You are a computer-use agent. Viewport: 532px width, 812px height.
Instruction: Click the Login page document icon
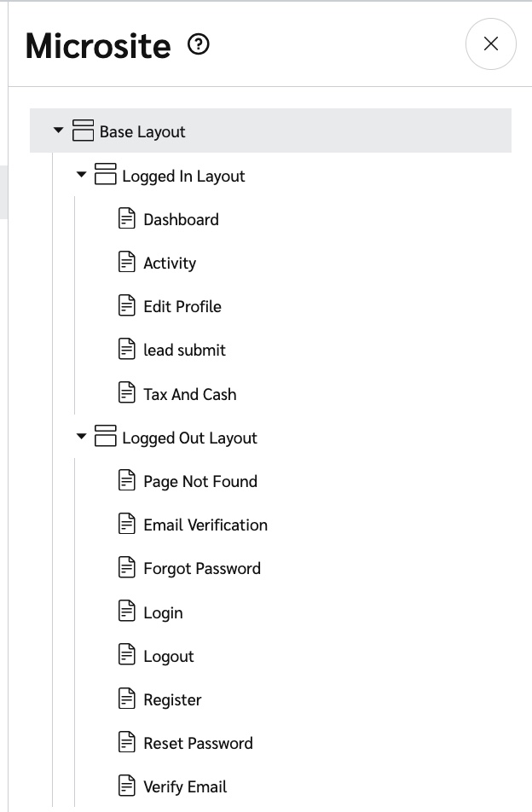click(x=127, y=612)
